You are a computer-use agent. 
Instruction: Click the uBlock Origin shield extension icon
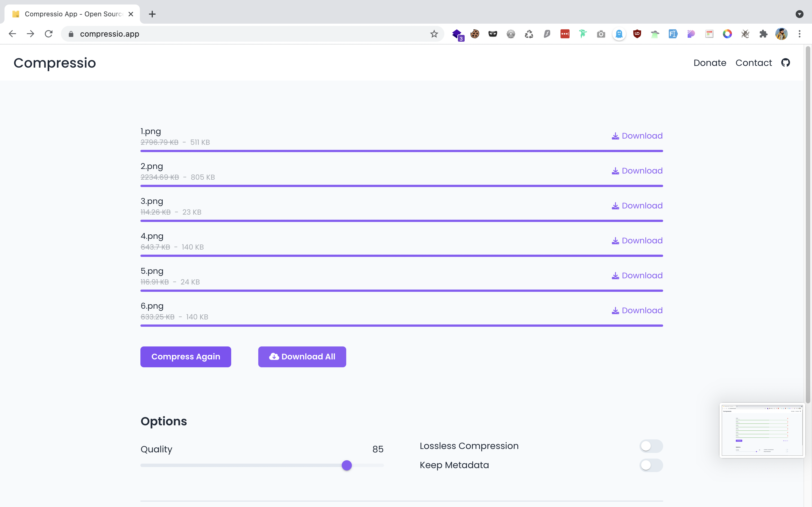(x=637, y=34)
